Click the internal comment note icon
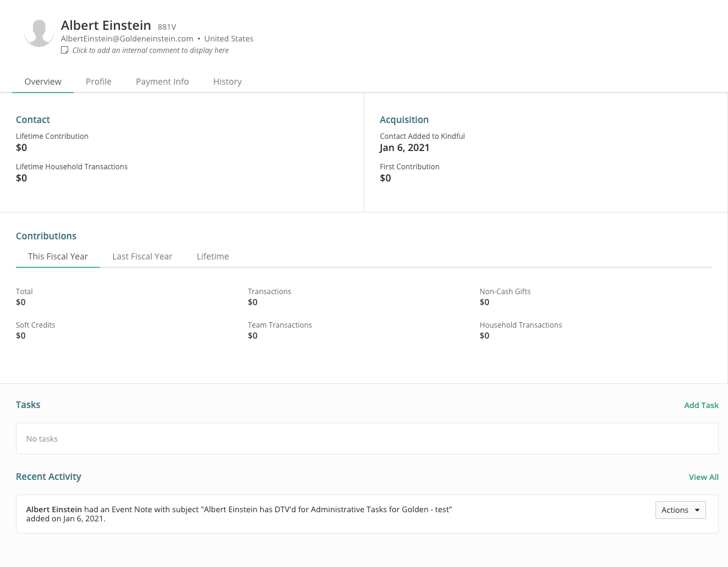 [x=65, y=51]
